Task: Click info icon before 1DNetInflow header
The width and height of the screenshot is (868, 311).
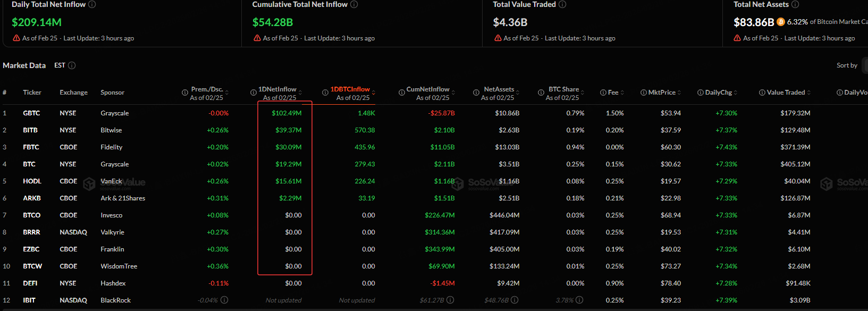Action: coord(254,93)
